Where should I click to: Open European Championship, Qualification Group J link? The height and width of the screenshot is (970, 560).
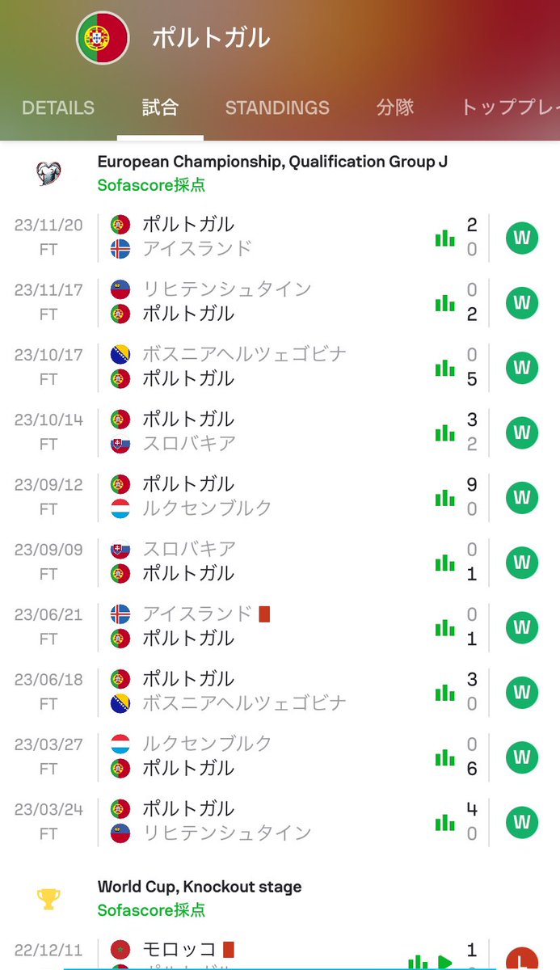pos(272,162)
